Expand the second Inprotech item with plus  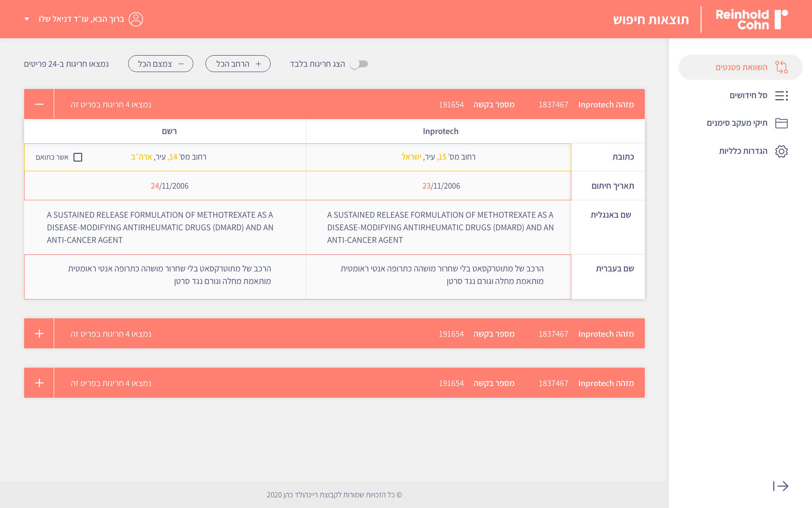[x=39, y=333]
